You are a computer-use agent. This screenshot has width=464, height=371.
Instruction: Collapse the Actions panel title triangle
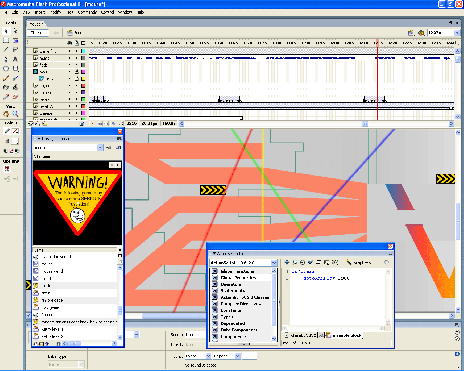pyautogui.click(x=214, y=254)
